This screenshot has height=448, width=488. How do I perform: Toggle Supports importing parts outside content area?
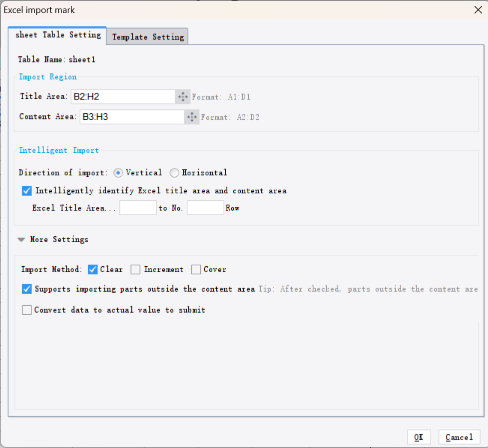pyautogui.click(x=27, y=289)
